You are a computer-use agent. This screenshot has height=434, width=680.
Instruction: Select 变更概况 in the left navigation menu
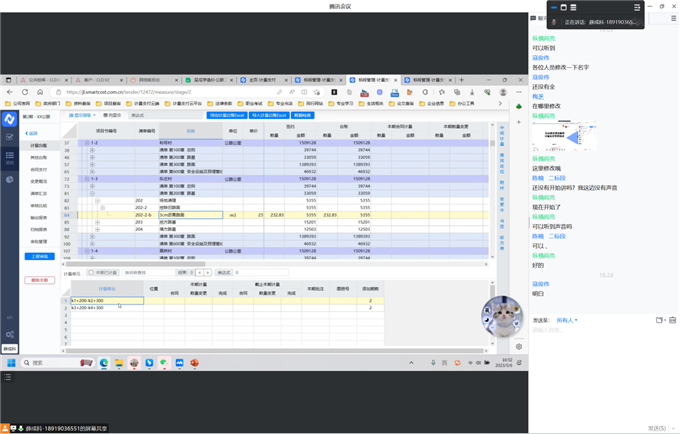coord(38,181)
